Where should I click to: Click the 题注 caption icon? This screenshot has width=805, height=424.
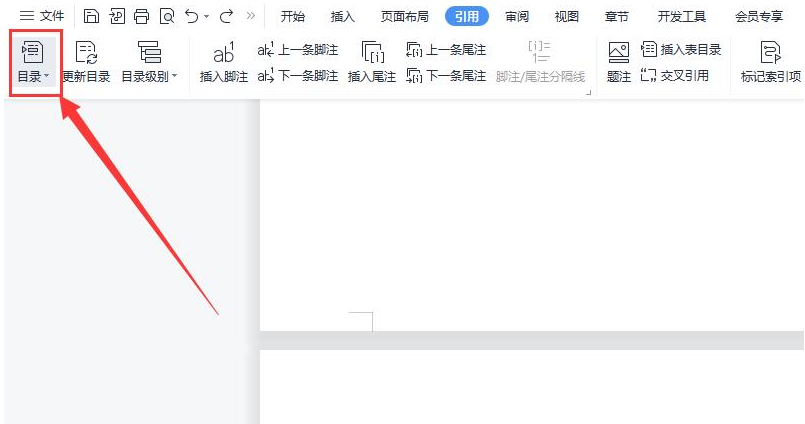click(x=619, y=63)
